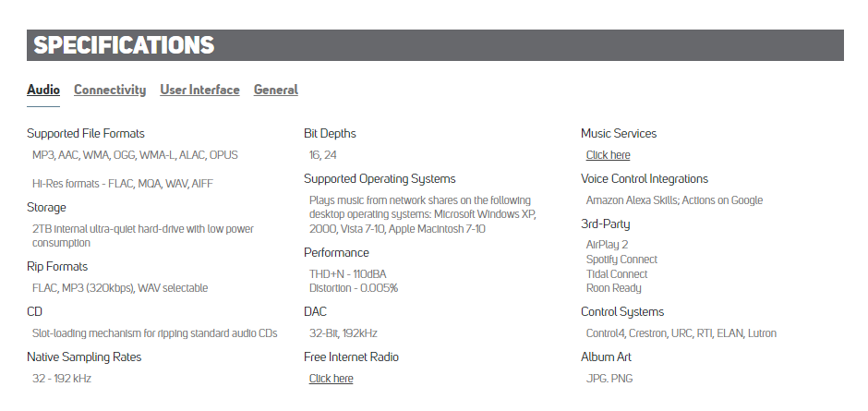Click the Storage heading
868x411 pixels.
click(x=46, y=208)
